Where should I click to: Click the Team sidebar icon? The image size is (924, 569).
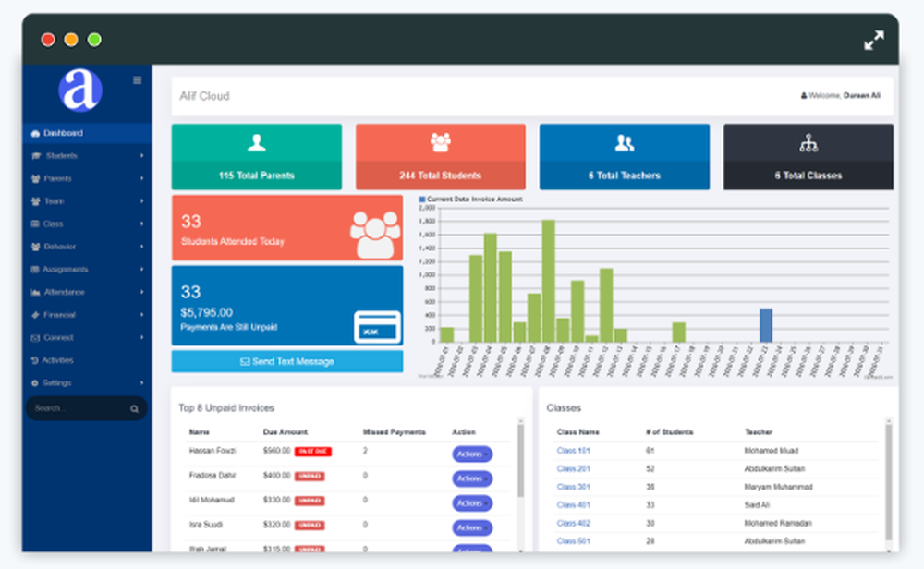35,201
